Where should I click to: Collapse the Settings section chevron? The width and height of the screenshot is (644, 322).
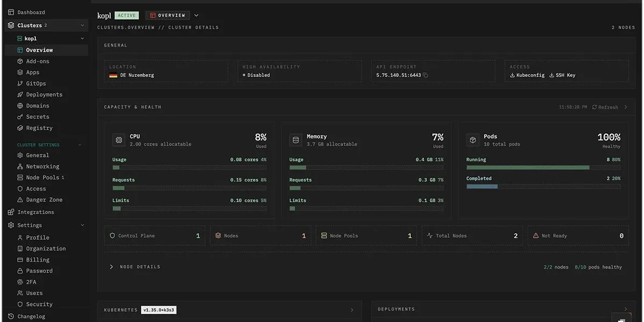(82, 225)
